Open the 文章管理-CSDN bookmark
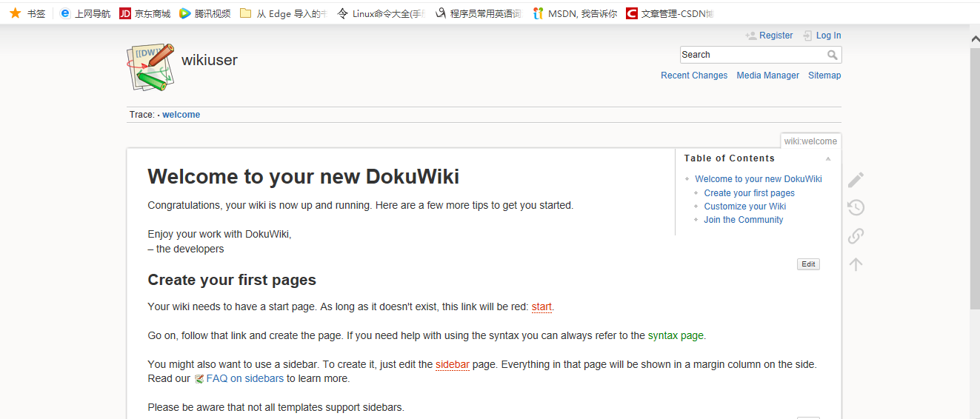The image size is (980, 419). click(x=670, y=13)
